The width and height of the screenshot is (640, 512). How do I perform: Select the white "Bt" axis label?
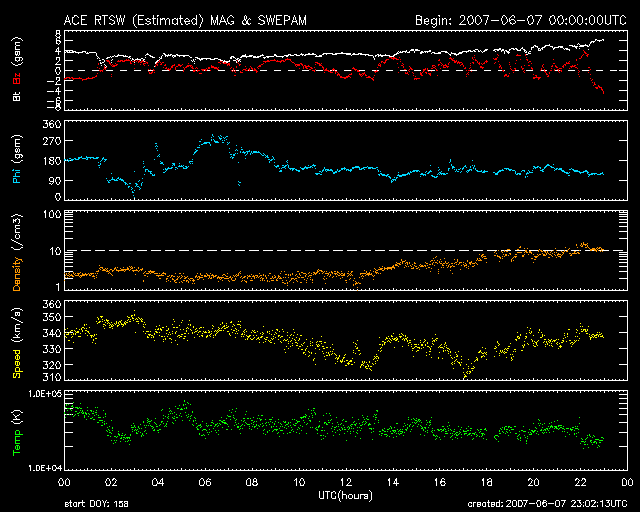pyautogui.click(x=17, y=96)
